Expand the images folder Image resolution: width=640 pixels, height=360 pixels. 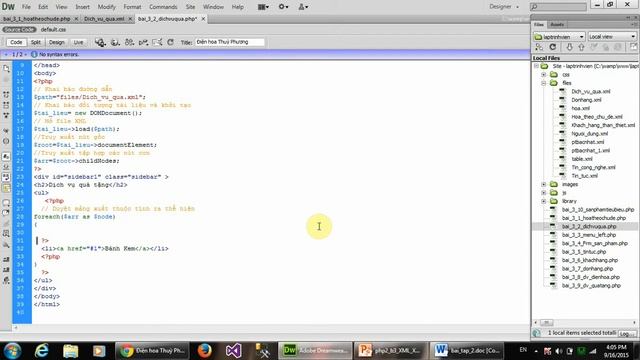(x=544, y=184)
